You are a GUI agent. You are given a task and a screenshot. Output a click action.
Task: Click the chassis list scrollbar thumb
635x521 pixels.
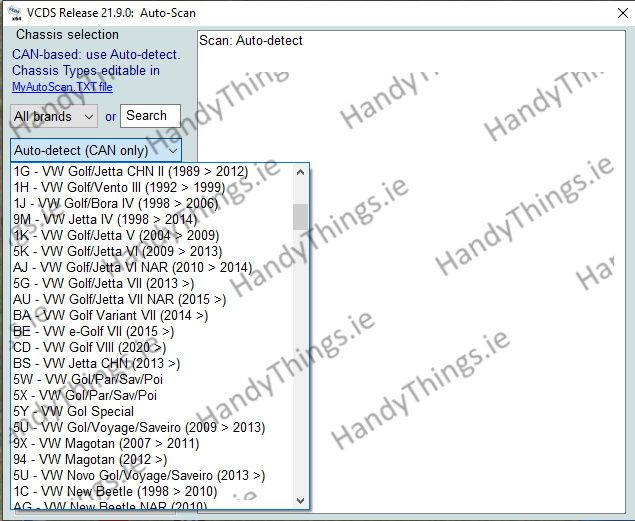tap(300, 217)
